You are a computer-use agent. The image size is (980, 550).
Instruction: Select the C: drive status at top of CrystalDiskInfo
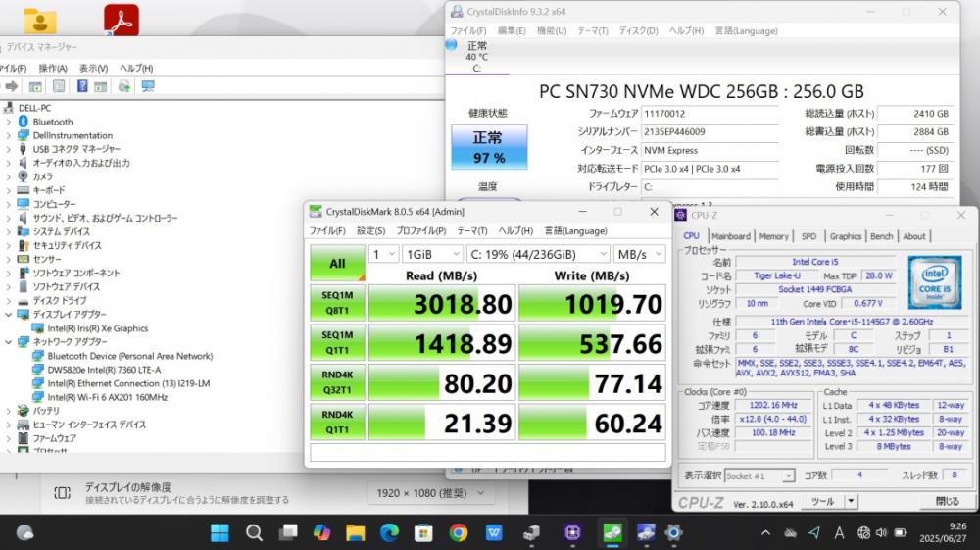pyautogui.click(x=476, y=56)
